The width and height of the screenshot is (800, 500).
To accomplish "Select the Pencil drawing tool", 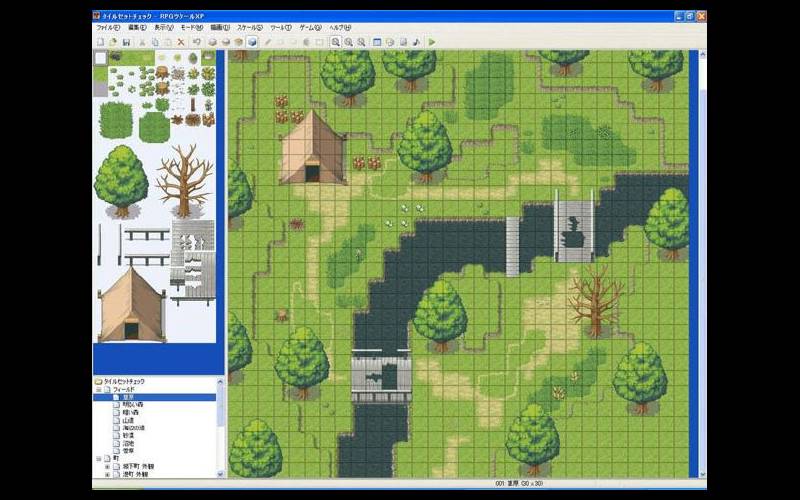I will 268,42.
